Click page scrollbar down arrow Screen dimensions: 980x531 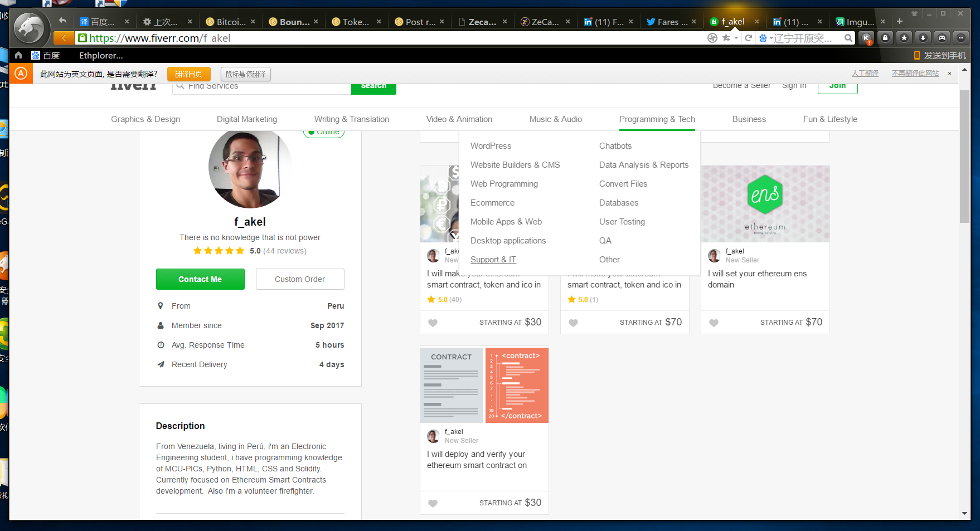coord(965,514)
